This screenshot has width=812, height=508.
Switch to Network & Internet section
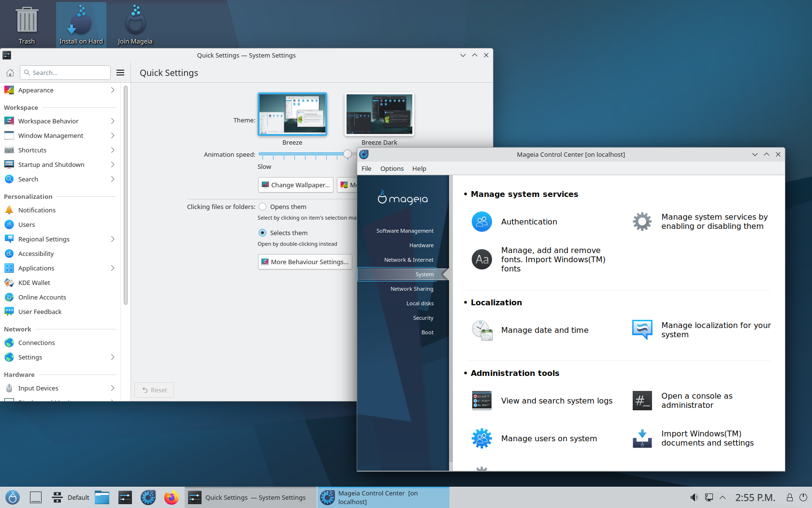(408, 260)
